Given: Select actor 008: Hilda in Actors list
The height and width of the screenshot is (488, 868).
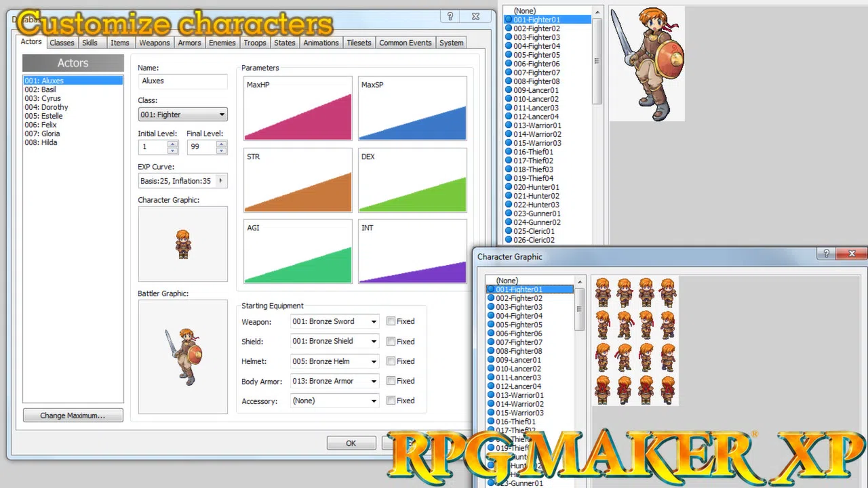Looking at the screenshot, I should pos(73,142).
